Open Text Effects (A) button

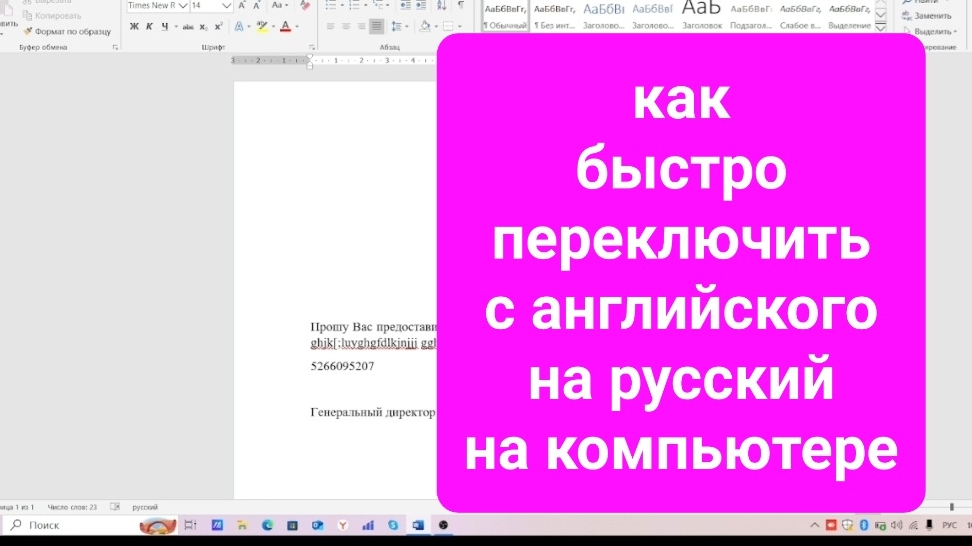[x=239, y=27]
